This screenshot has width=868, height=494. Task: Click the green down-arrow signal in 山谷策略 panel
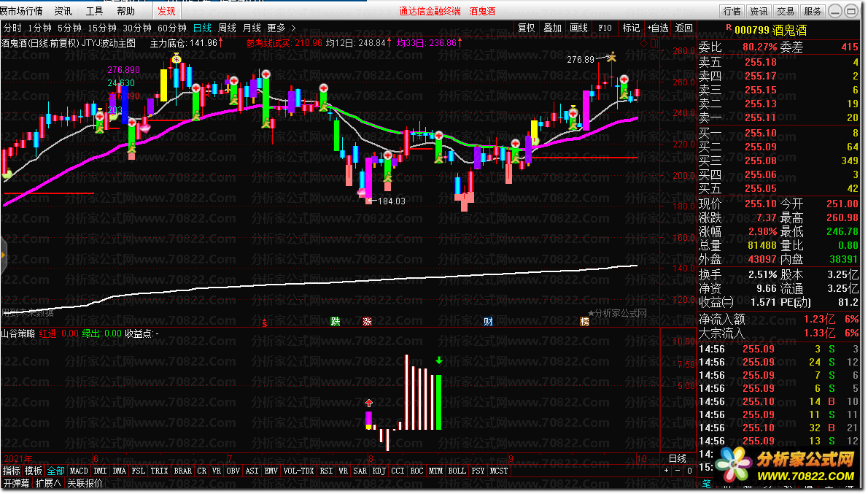click(x=439, y=360)
